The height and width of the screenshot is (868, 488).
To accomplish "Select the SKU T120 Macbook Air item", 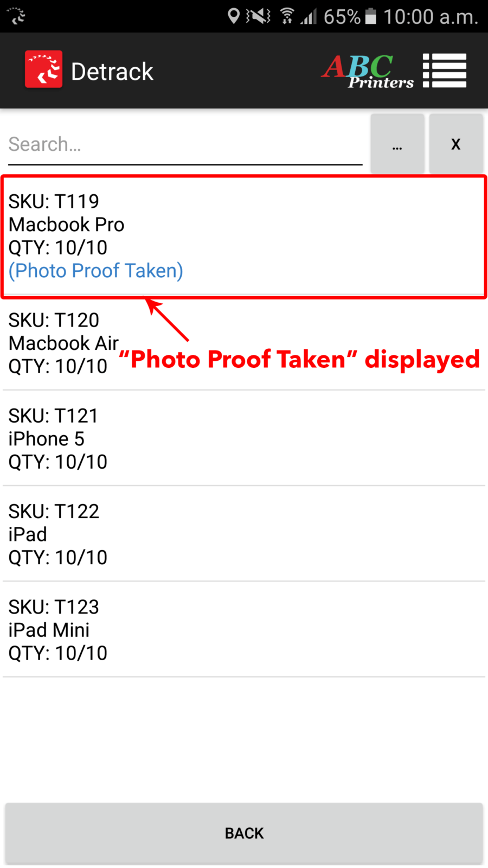I will point(244,343).
